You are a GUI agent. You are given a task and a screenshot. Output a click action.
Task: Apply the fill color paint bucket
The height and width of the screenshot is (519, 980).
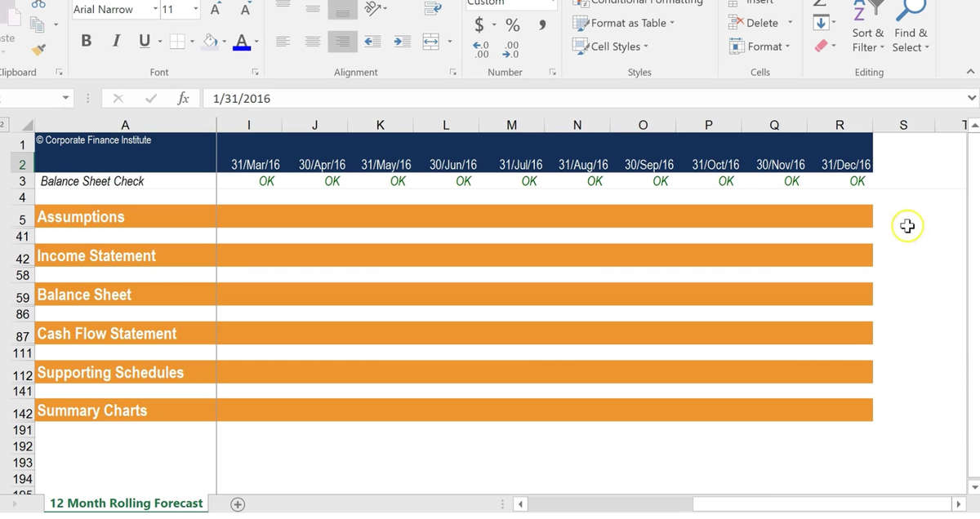[210, 41]
